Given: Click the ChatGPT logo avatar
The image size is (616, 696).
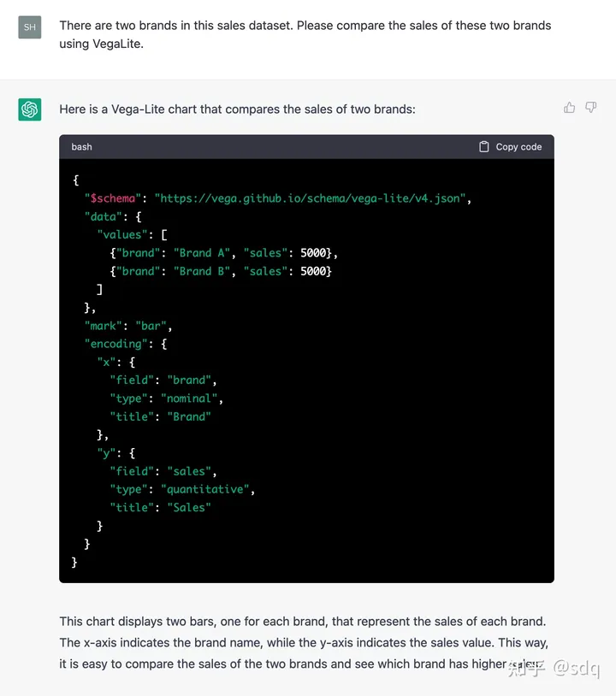Looking at the screenshot, I should [x=30, y=109].
